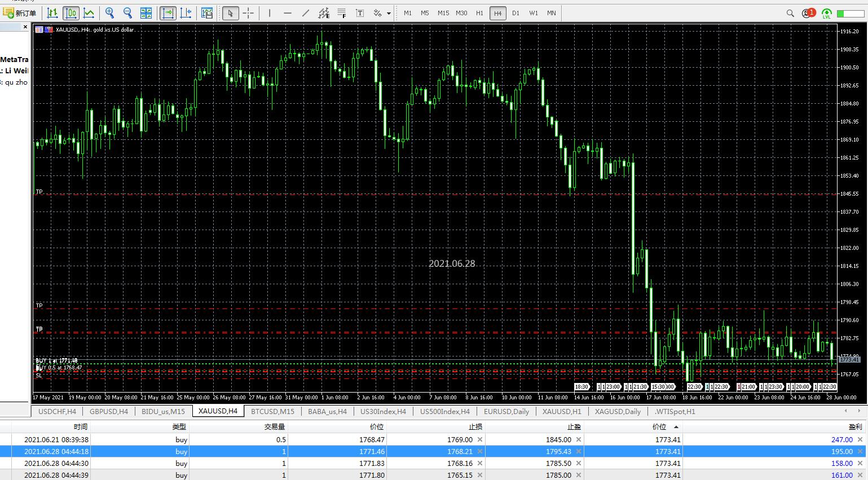Set timeframe to MN
Viewport: 868px width, 480px height.
click(552, 13)
